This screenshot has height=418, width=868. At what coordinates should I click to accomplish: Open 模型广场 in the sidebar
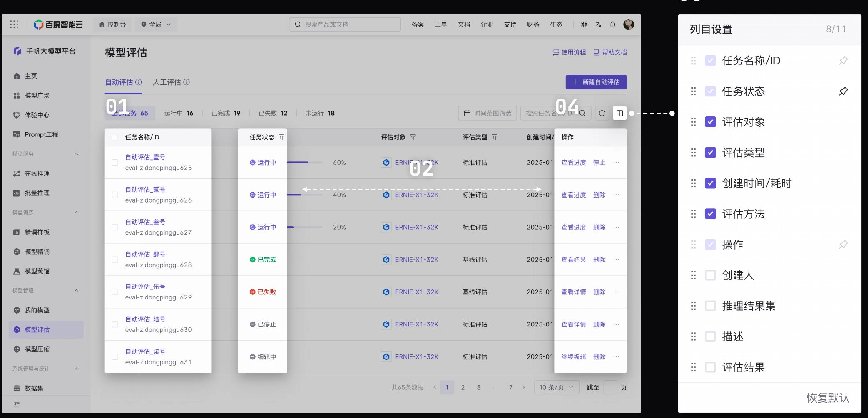point(37,96)
